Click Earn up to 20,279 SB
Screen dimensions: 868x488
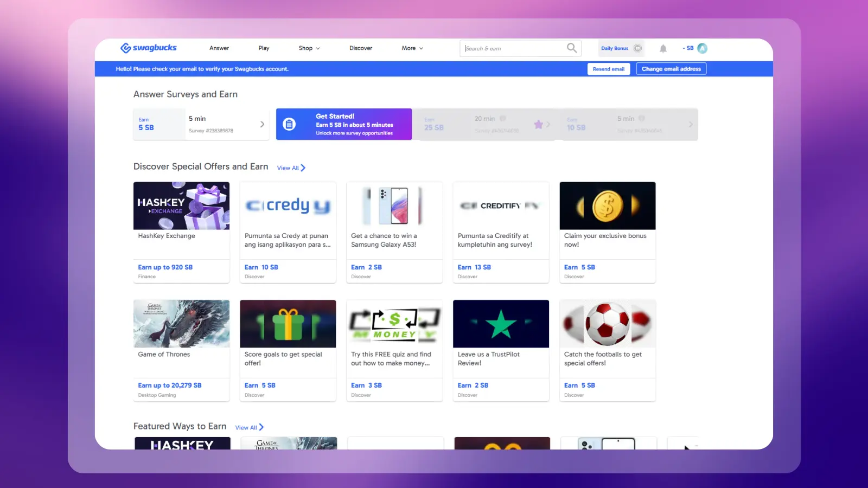tap(169, 386)
